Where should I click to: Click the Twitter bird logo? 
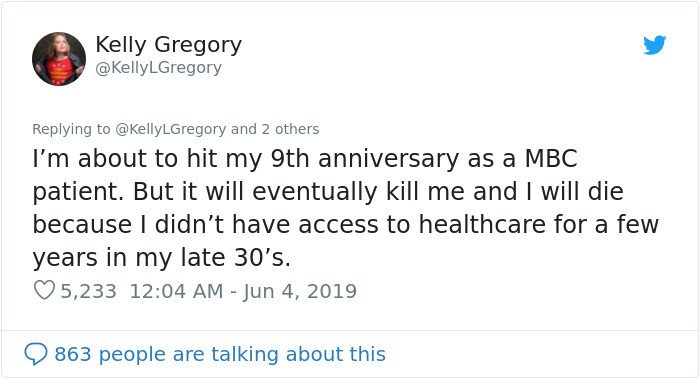[x=654, y=45]
